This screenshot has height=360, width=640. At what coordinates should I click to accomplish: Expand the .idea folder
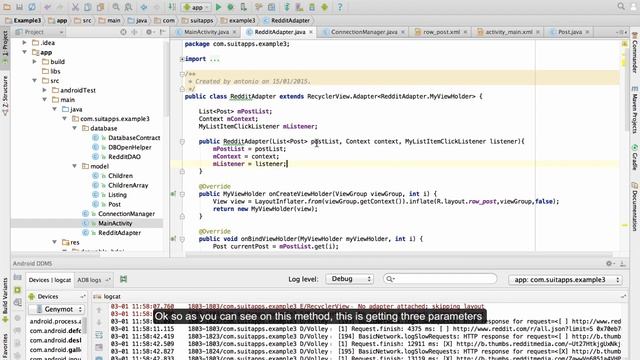tap(24, 42)
